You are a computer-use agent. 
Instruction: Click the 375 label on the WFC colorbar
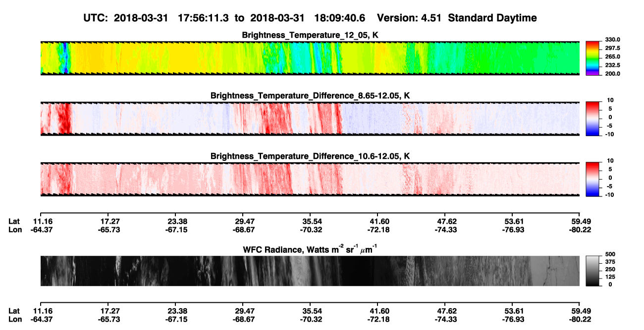point(610,262)
